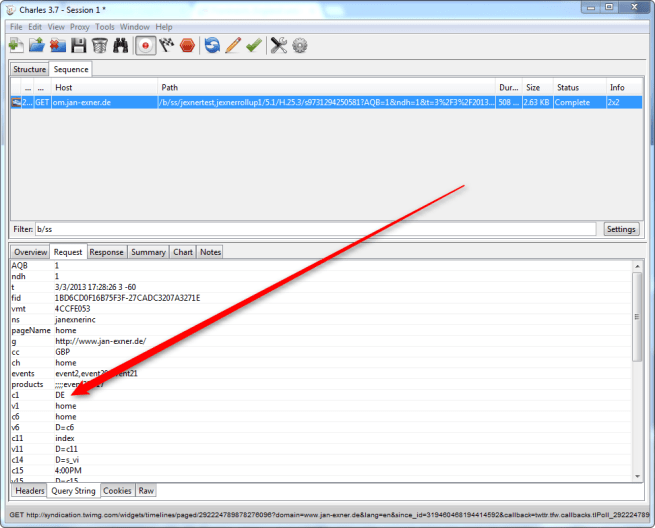This screenshot has height=528, width=655.
Task: Sort by the Status column header
Action: [580, 87]
